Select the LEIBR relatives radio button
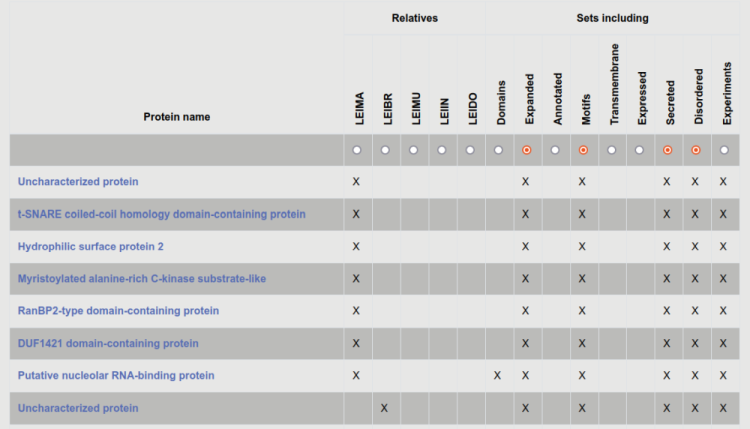Image resolution: width=750 pixels, height=429 pixels. 385,150
